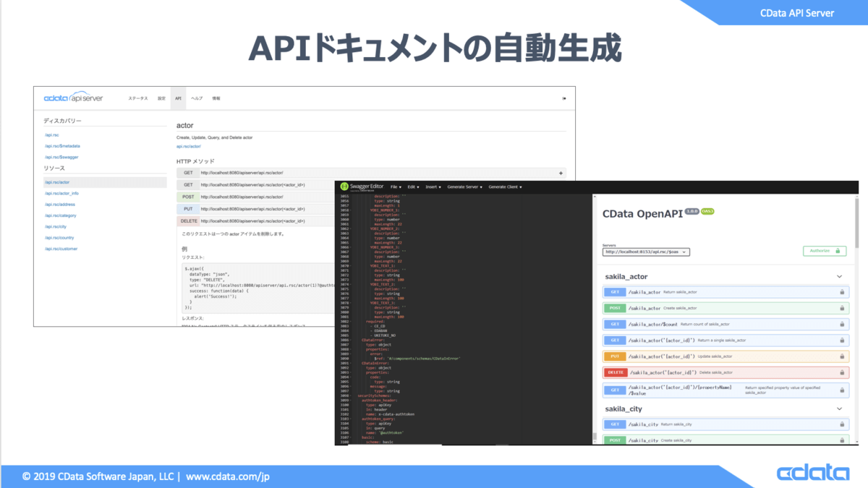Screen dimensions: 868x488
Task: Click the Swagger Editor logo
Action: coord(364,187)
